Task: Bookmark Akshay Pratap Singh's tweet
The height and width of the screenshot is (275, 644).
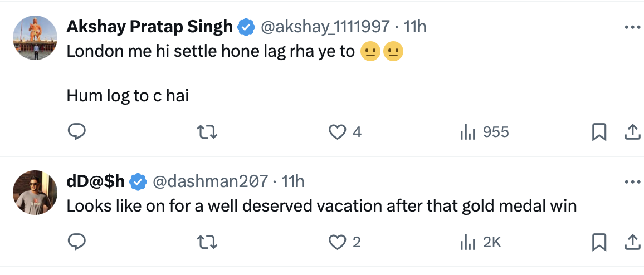Action: [x=599, y=132]
